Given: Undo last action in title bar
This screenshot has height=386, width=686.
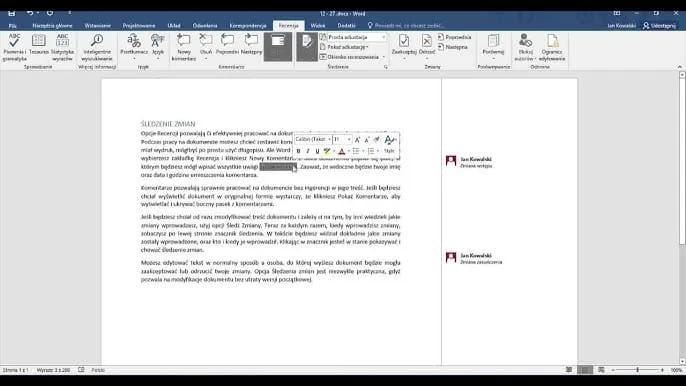Looking at the screenshot, I should 30,14.
